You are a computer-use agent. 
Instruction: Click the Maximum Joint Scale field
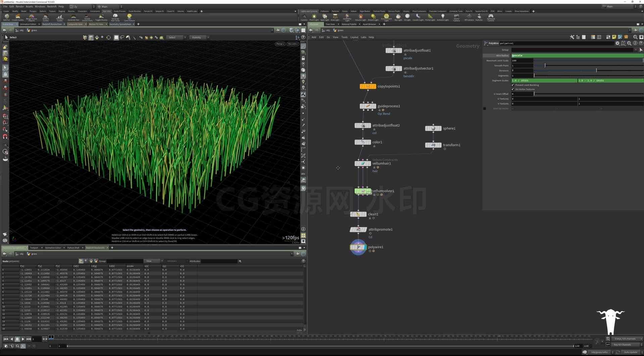click(522, 61)
